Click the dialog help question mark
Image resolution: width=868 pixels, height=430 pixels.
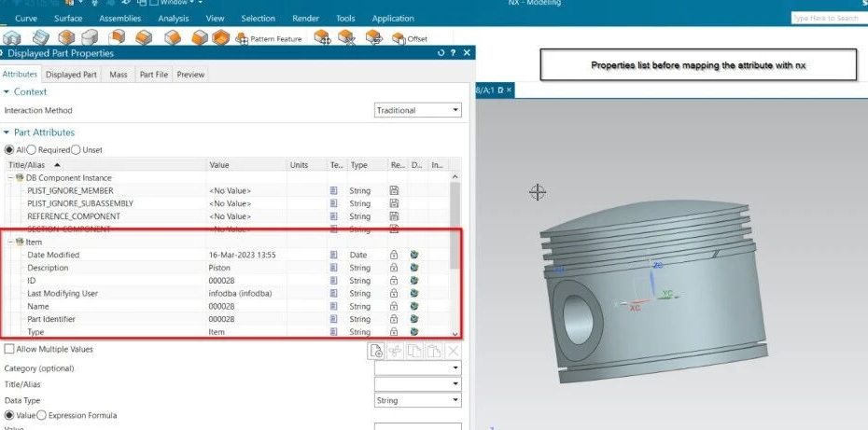[455, 54]
